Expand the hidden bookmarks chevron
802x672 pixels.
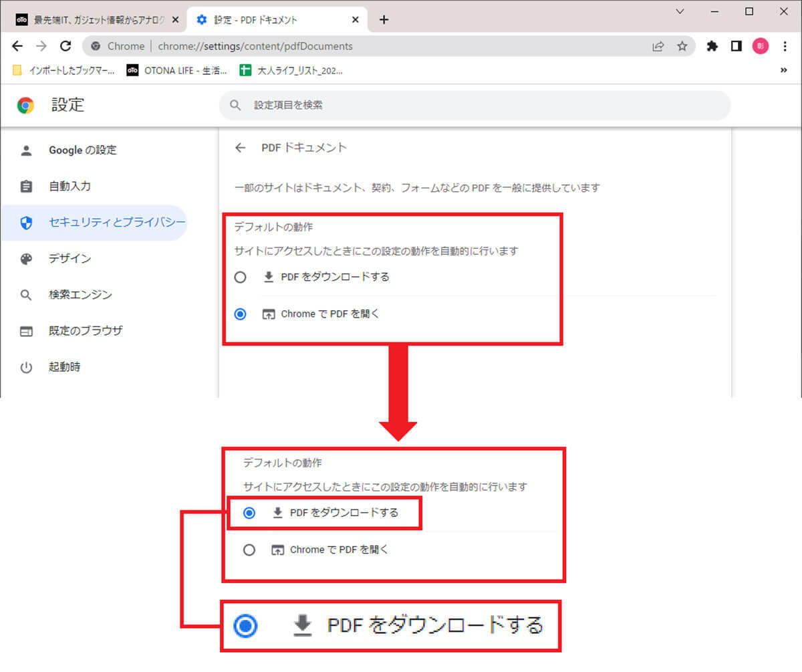pyautogui.click(x=783, y=70)
